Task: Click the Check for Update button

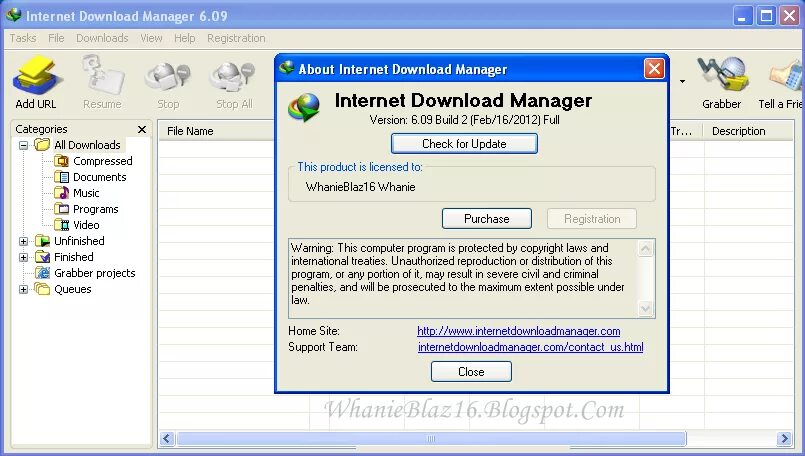Action: (x=464, y=144)
